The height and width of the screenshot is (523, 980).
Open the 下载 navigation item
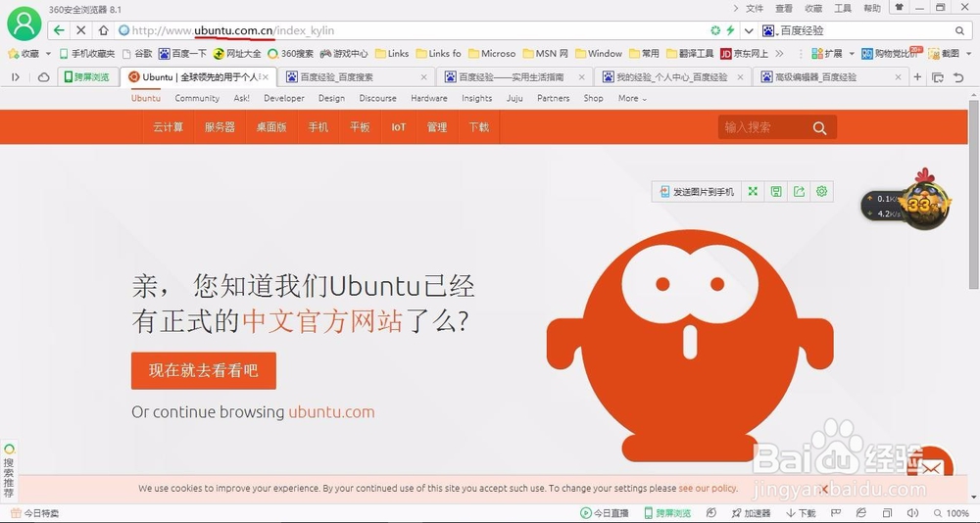(479, 127)
